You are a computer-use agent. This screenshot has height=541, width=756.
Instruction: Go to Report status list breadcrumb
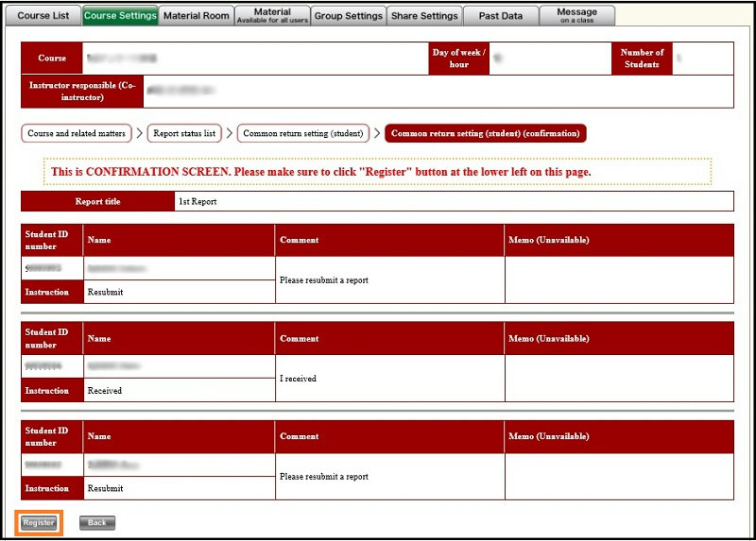pos(184,134)
